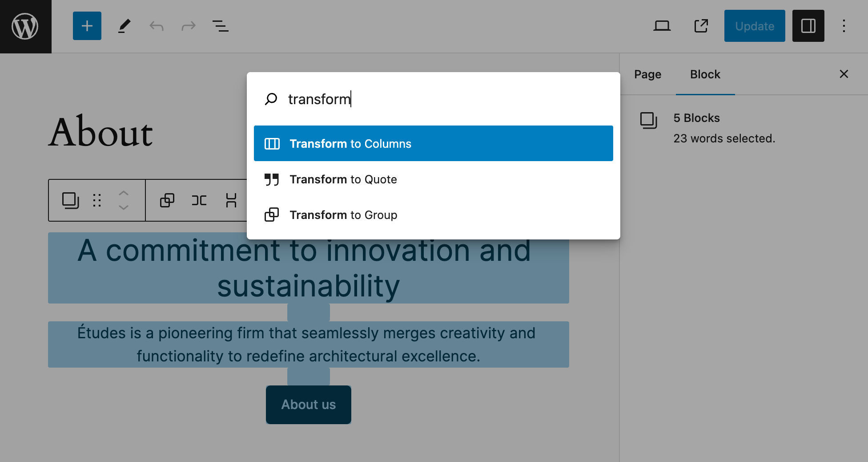868x462 pixels.
Task: Click the About us button block
Action: point(309,405)
